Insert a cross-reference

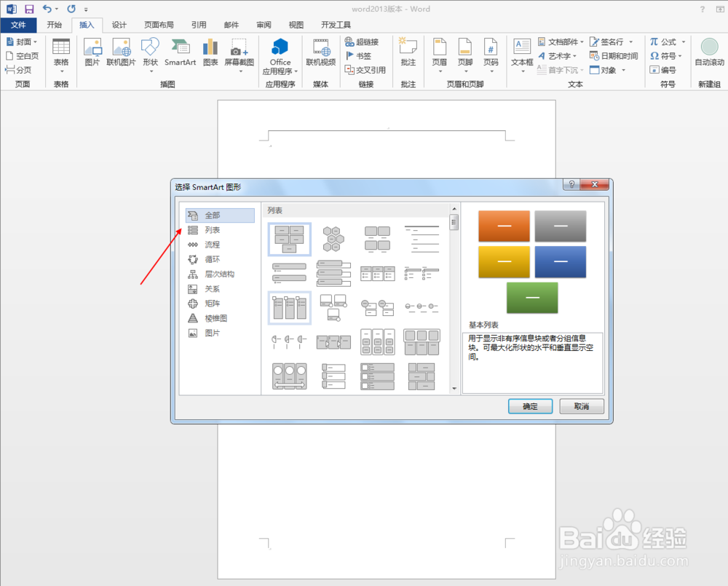tap(365, 70)
